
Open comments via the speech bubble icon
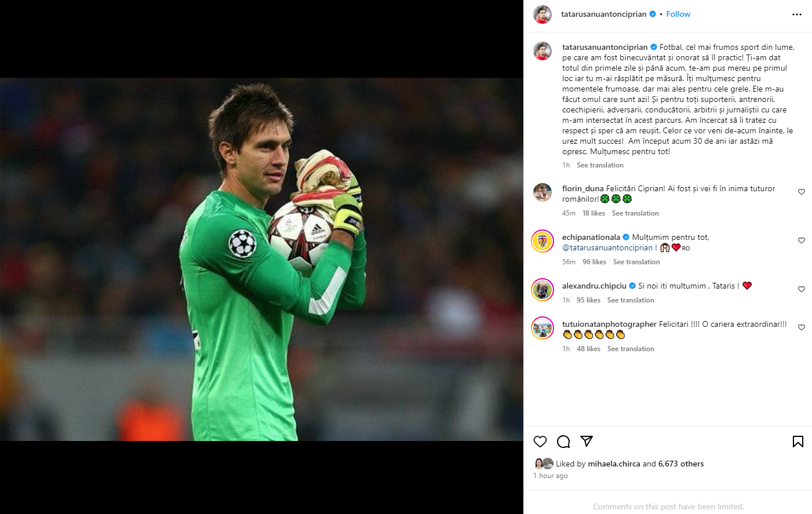pyautogui.click(x=563, y=442)
